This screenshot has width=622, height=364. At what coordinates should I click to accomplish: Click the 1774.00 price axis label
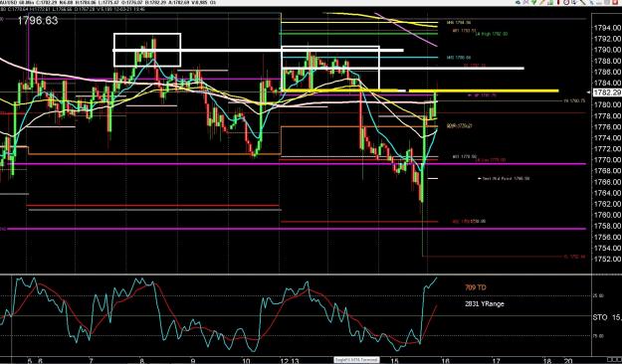(606, 138)
